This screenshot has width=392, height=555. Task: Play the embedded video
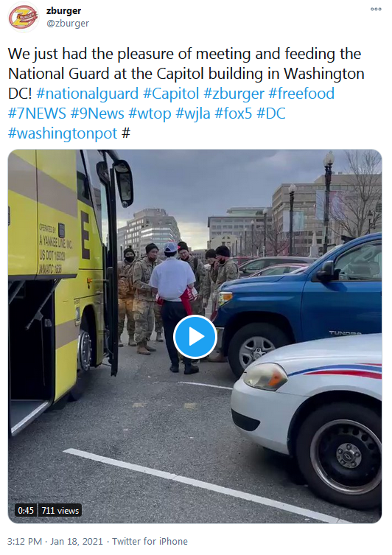coord(195,337)
